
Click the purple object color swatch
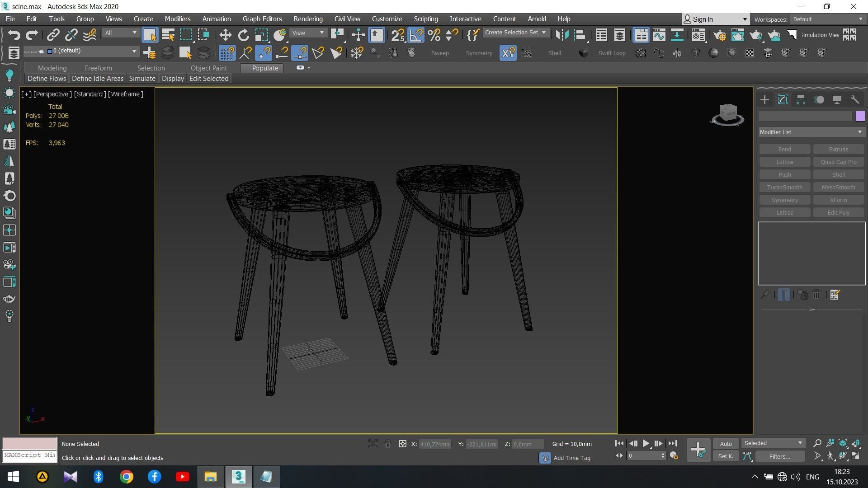coord(860,117)
